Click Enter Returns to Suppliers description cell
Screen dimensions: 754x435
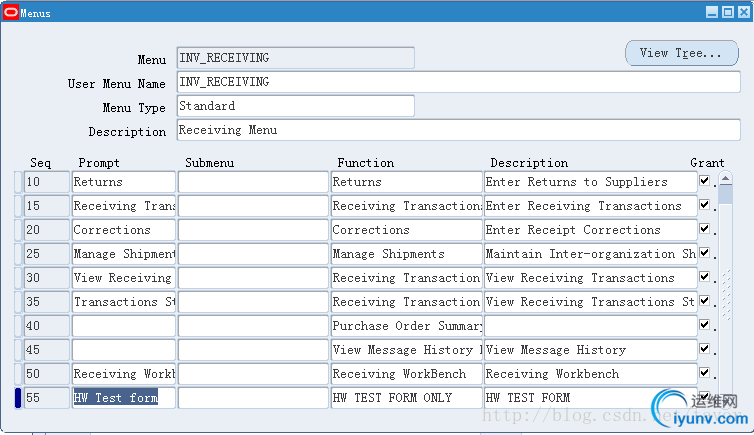590,182
